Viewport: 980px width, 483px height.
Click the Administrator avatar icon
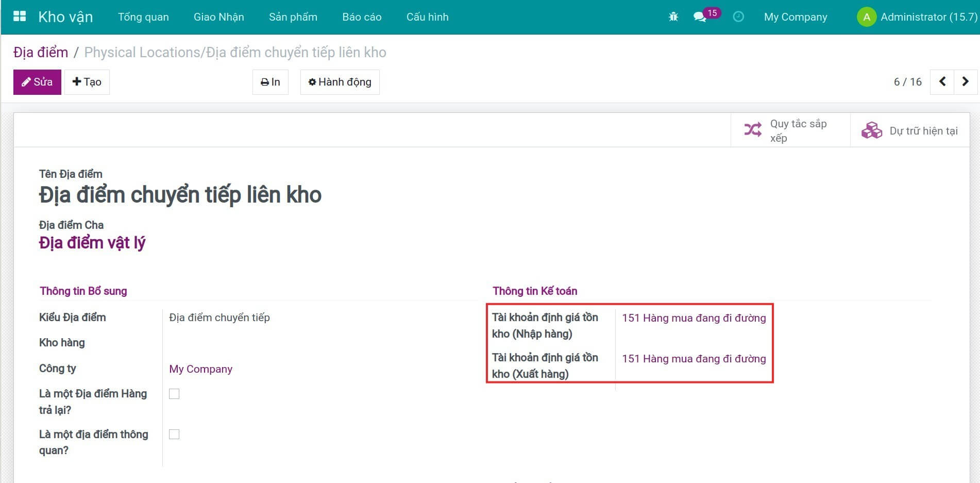click(866, 17)
